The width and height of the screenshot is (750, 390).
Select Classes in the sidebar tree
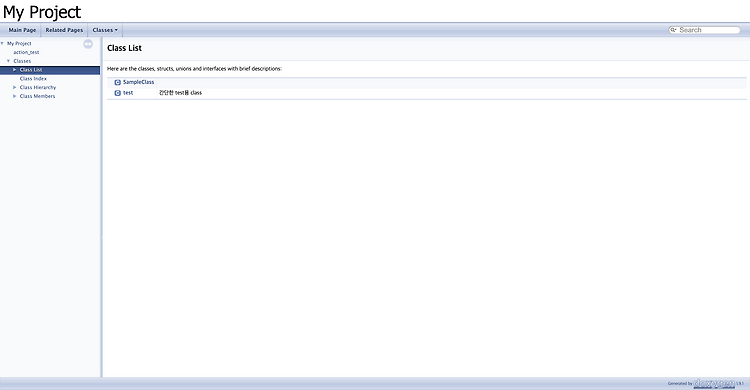tap(22, 61)
